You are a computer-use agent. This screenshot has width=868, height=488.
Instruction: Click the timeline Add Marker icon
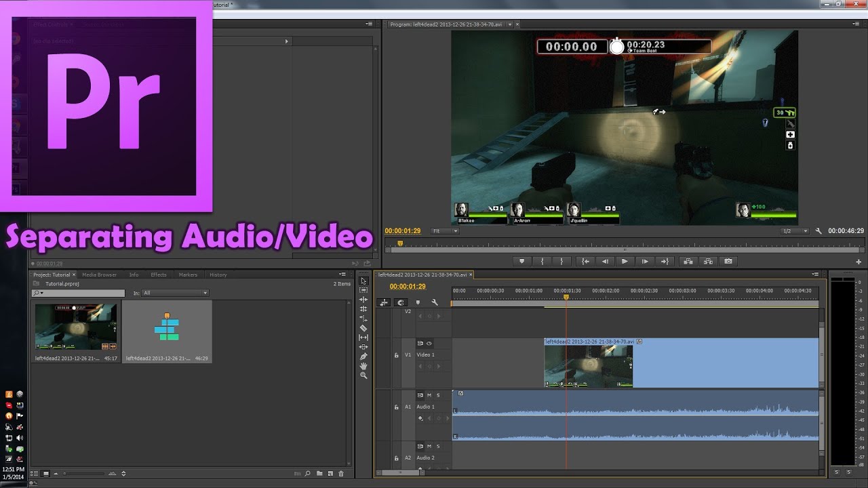[x=418, y=302]
